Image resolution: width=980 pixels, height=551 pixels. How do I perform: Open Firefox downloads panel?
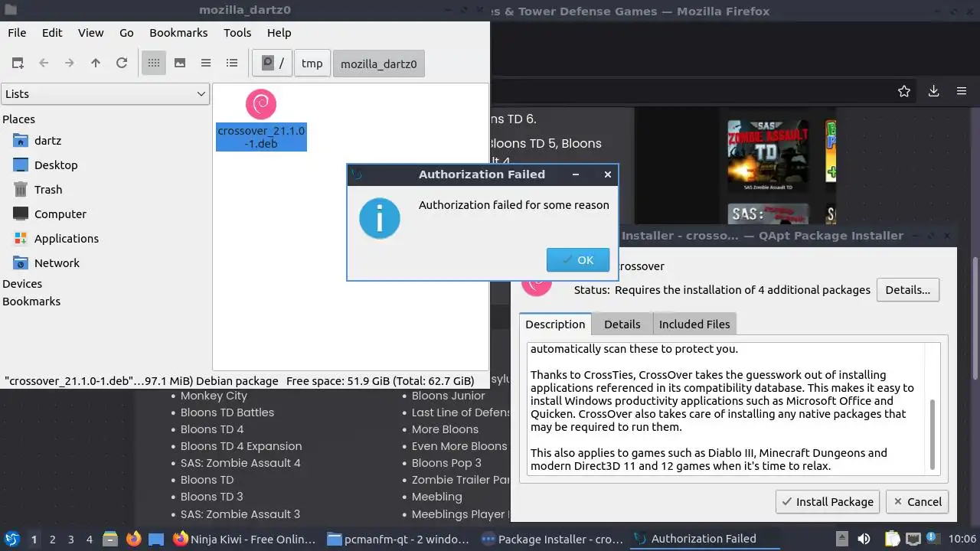933,91
